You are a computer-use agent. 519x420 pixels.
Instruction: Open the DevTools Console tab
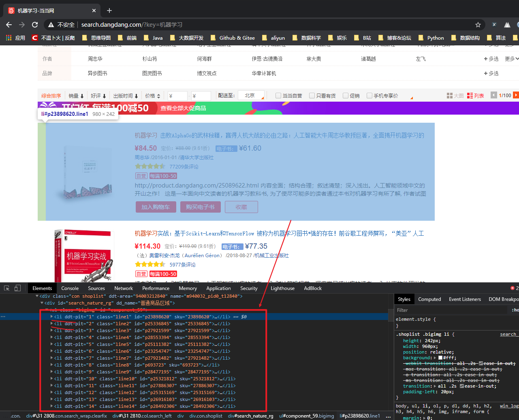pos(70,288)
